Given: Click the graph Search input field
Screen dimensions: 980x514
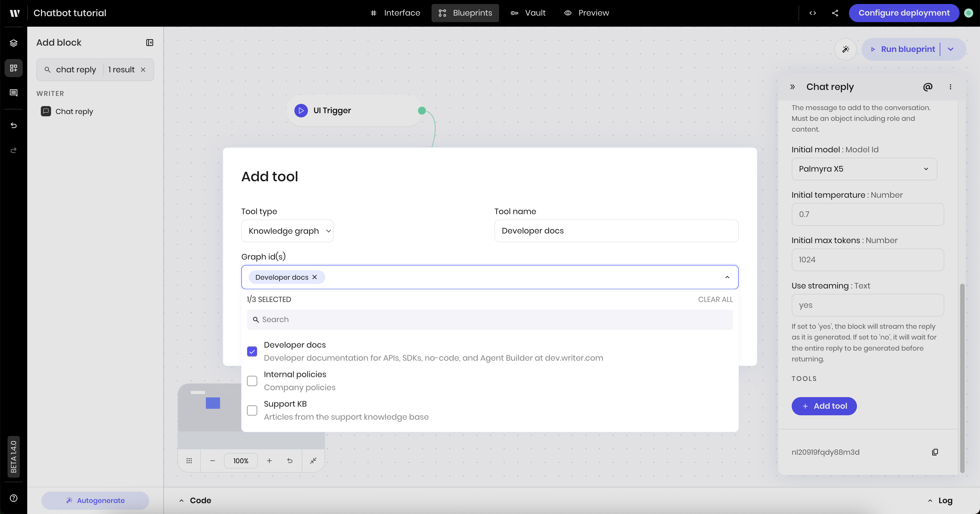Looking at the screenshot, I should click(490, 320).
